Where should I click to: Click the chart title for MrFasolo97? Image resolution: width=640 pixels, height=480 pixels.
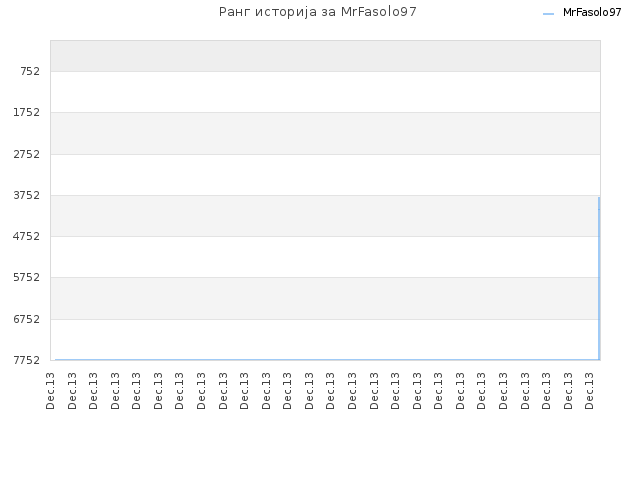pos(318,12)
